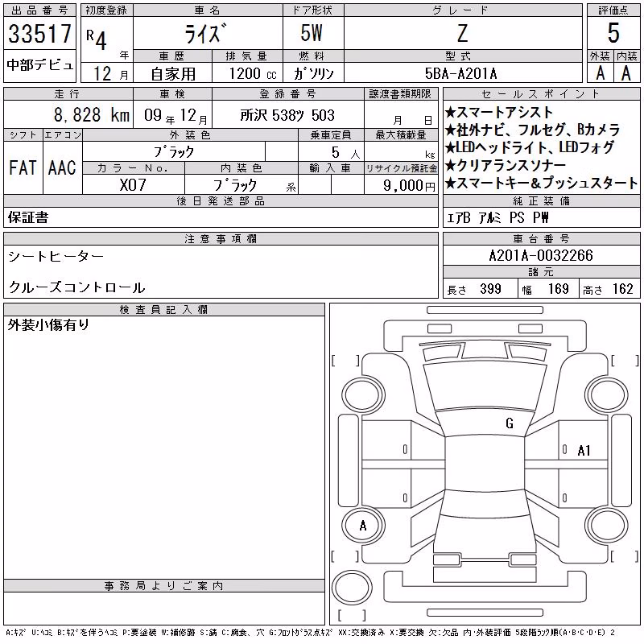644x644 pixels.
Task: Click the wheel circle marked A
Action: coord(363,526)
